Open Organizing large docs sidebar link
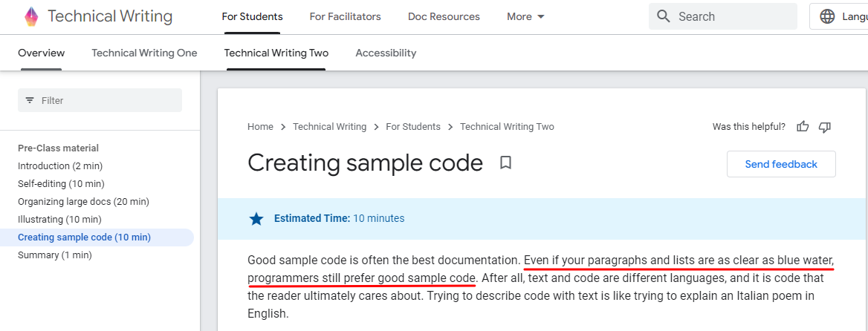The image size is (868, 331). click(83, 202)
